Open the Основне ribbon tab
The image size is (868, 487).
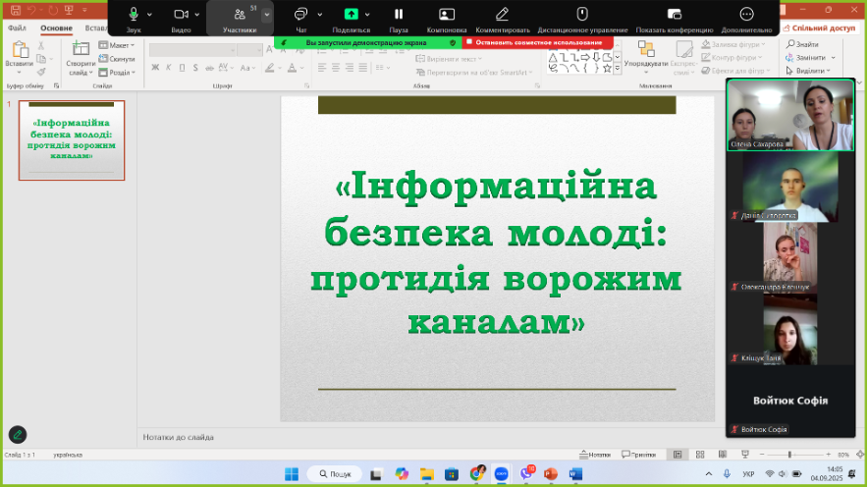coord(56,28)
